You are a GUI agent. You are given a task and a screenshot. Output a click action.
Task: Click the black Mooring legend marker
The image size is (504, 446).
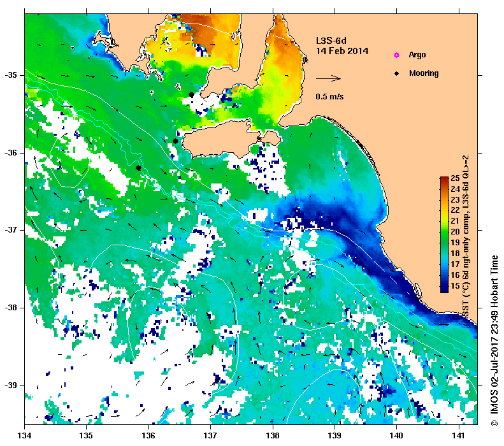click(397, 73)
